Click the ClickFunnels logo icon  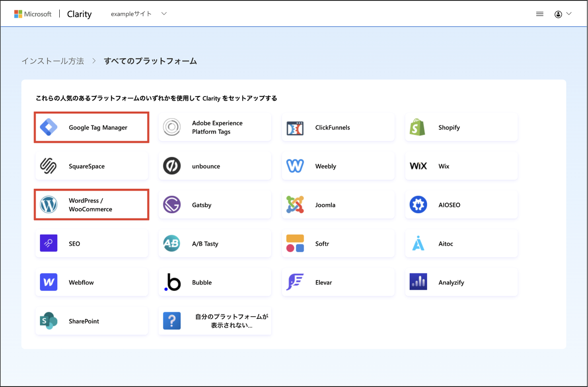pos(295,128)
